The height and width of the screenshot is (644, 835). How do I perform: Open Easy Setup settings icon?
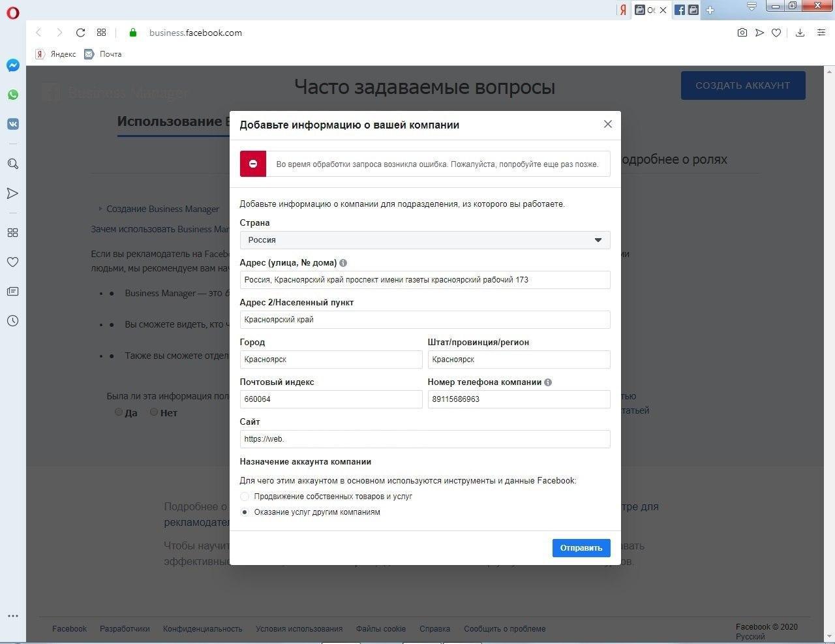pos(821,33)
